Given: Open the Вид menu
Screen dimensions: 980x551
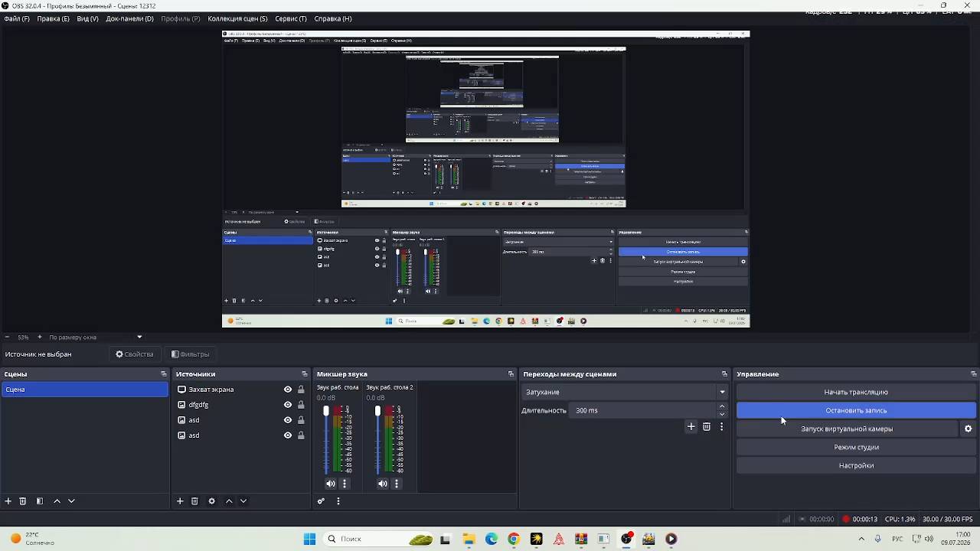Looking at the screenshot, I should pyautogui.click(x=87, y=18).
